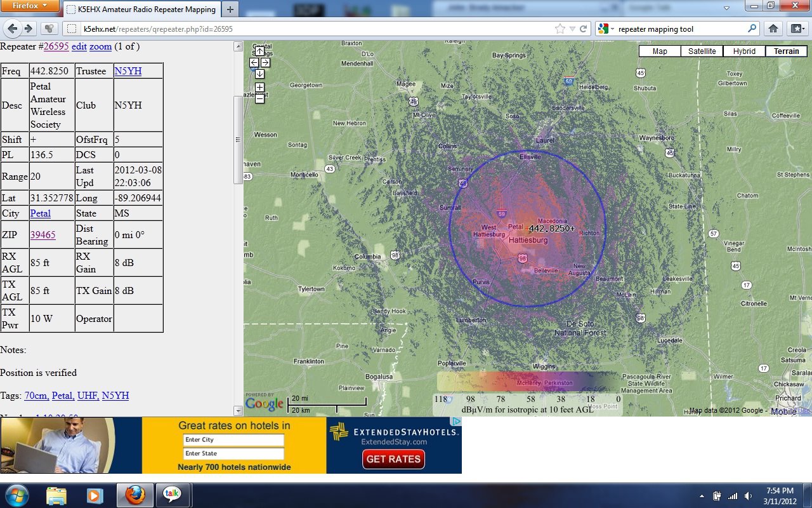Open a new browser tab
Image resolution: width=812 pixels, height=508 pixels.
click(230, 10)
